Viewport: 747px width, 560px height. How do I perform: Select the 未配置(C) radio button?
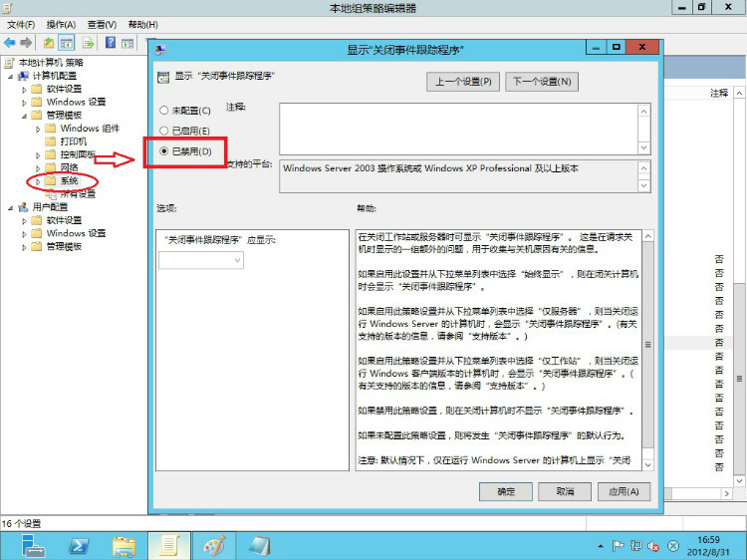click(x=164, y=110)
